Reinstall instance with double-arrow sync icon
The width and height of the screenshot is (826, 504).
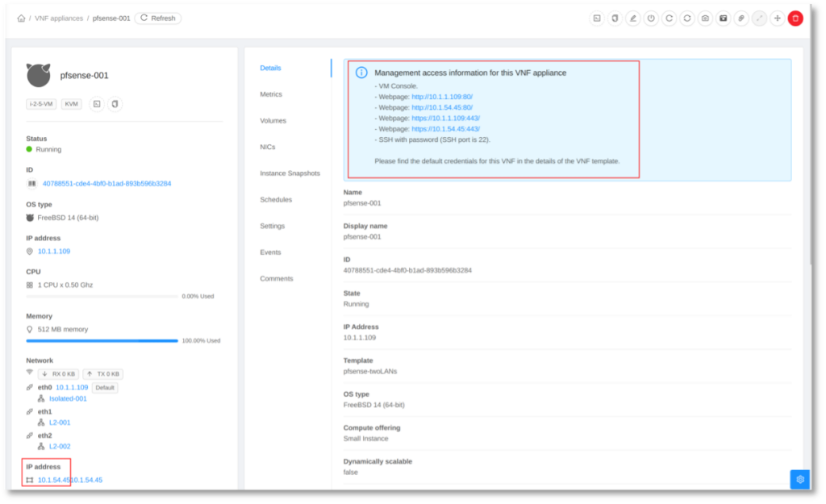pos(687,19)
